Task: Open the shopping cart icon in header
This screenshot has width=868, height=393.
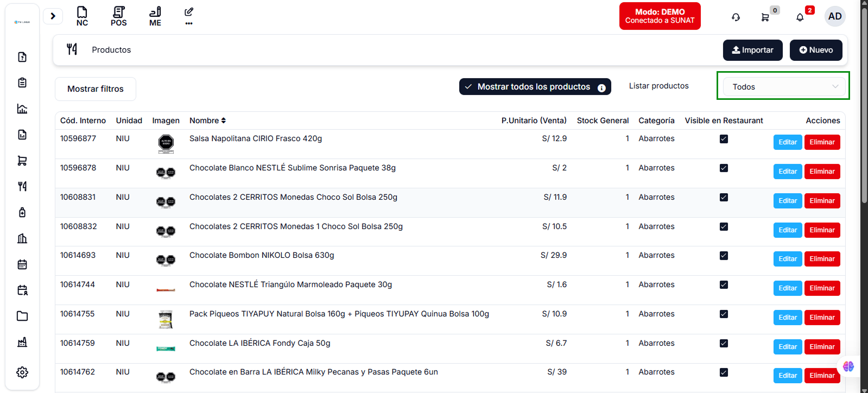Action: [x=765, y=17]
